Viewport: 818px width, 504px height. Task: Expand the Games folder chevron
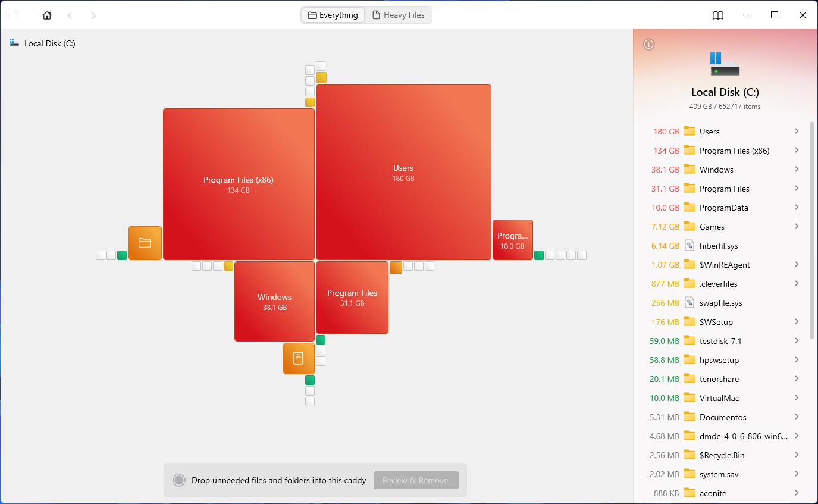point(796,227)
